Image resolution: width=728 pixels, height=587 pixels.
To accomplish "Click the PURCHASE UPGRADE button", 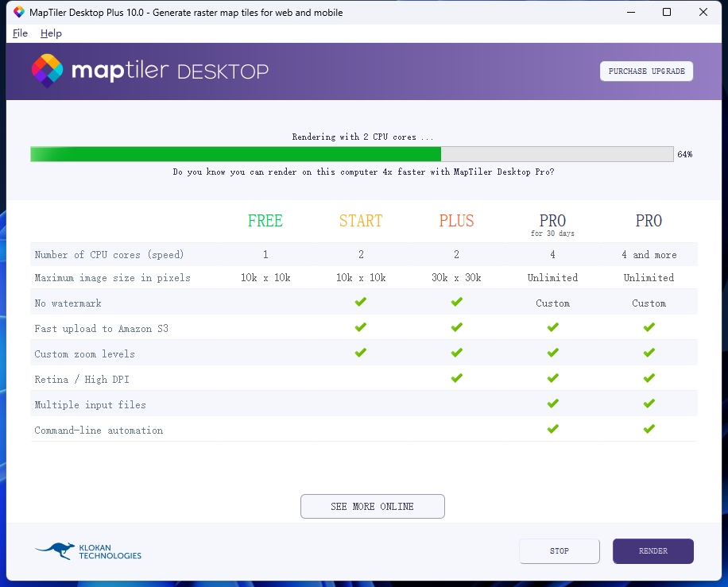I will (646, 71).
